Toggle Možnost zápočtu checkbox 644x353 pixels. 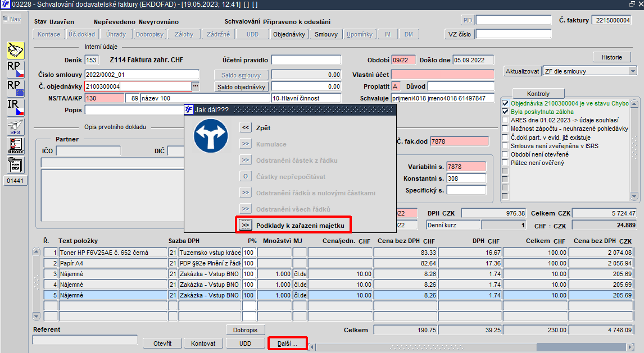tap(505, 129)
